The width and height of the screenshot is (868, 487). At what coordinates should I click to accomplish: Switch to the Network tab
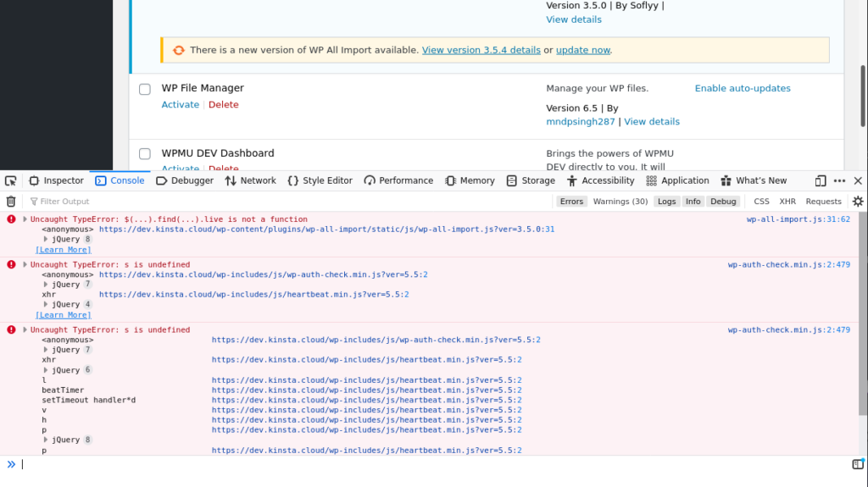click(x=250, y=180)
